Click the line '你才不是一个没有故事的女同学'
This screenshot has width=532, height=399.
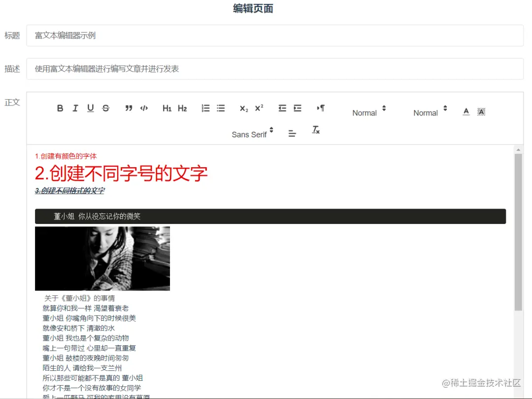[92, 388]
